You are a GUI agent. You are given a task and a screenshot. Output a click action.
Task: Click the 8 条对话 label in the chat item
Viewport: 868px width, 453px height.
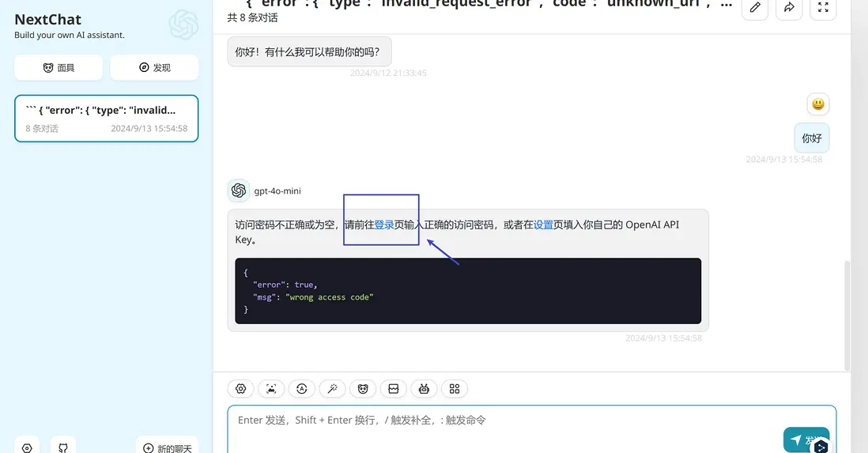(x=42, y=129)
